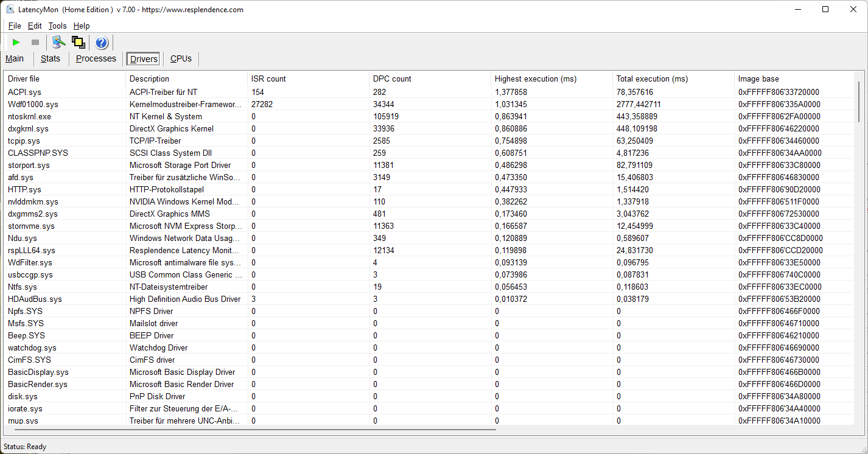Viewport: 868px width, 454px height.
Task: Sort by Highest execution (ms) column
Action: (535, 79)
